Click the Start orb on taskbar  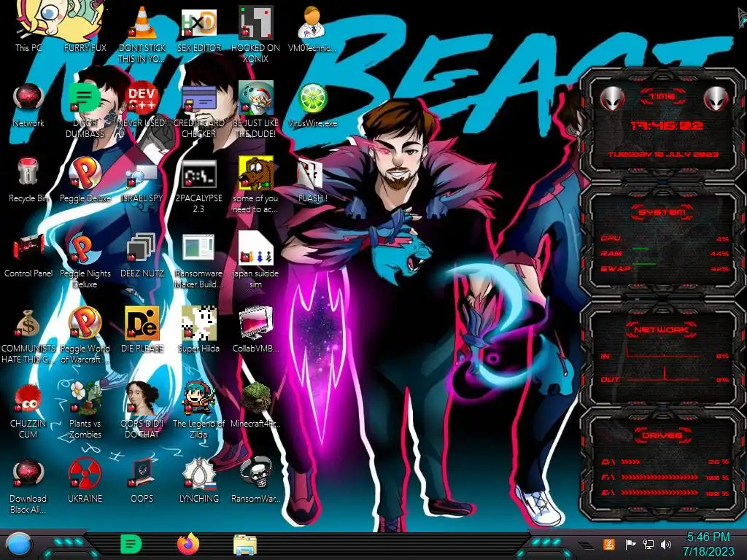tap(19, 545)
